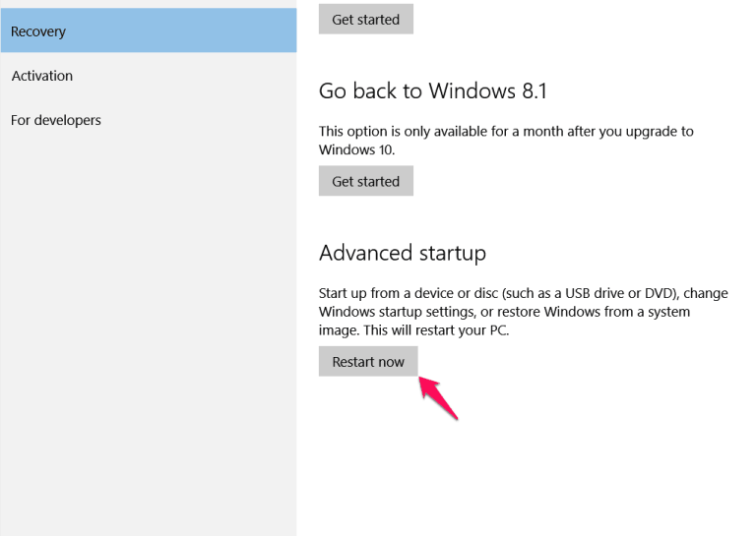The image size is (756, 536).
Task: Click the Restart now button
Action: (x=368, y=361)
